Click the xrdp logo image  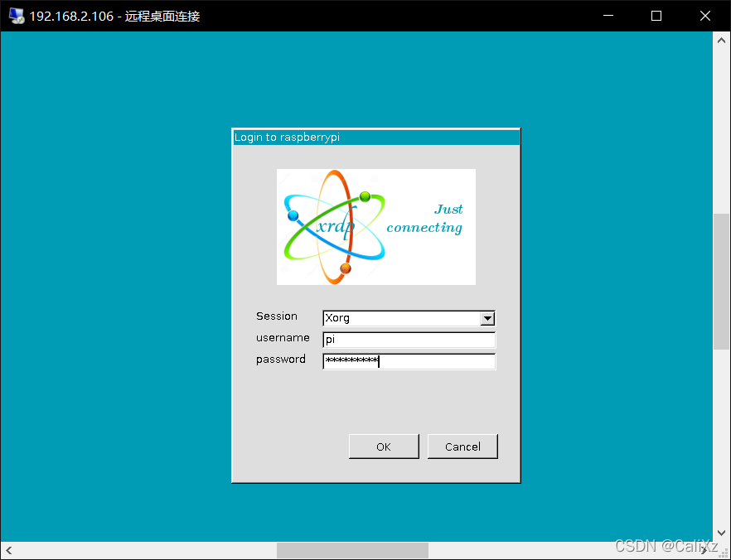point(376,227)
